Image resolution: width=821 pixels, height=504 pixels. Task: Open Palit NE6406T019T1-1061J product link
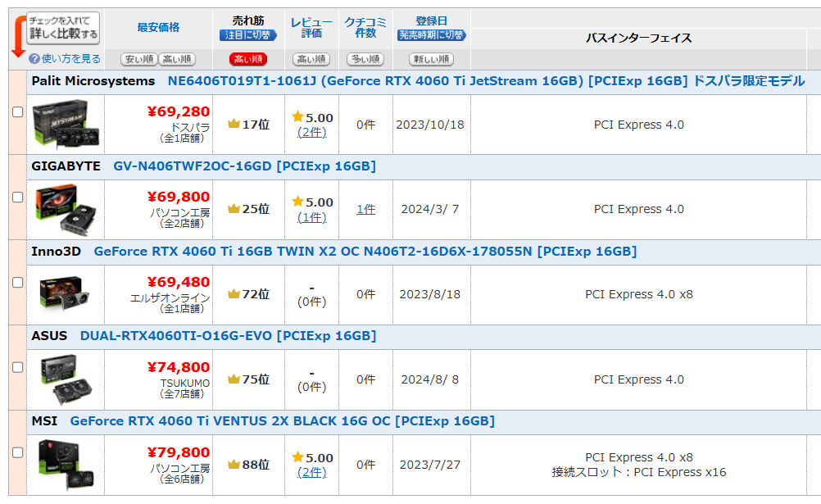coord(486,81)
